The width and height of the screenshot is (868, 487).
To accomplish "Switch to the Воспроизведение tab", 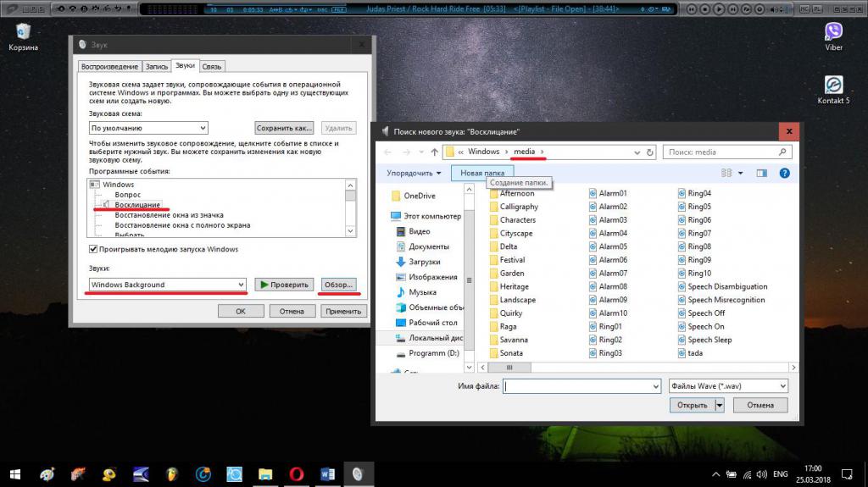I will tap(109, 66).
